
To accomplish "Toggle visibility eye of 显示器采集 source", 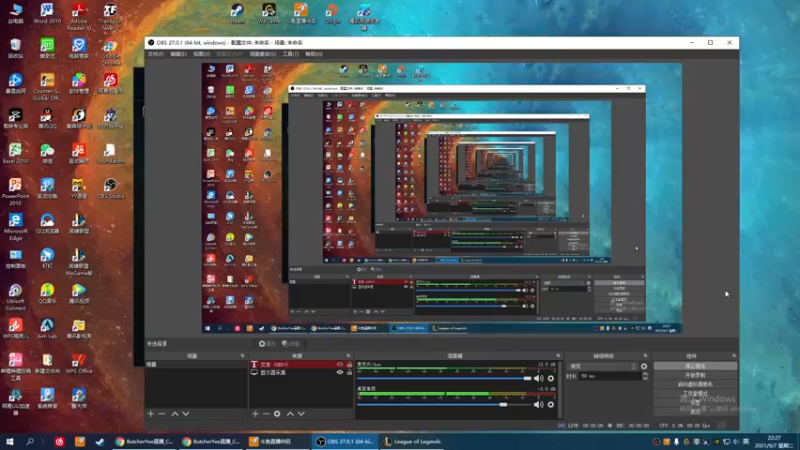I will coord(340,372).
